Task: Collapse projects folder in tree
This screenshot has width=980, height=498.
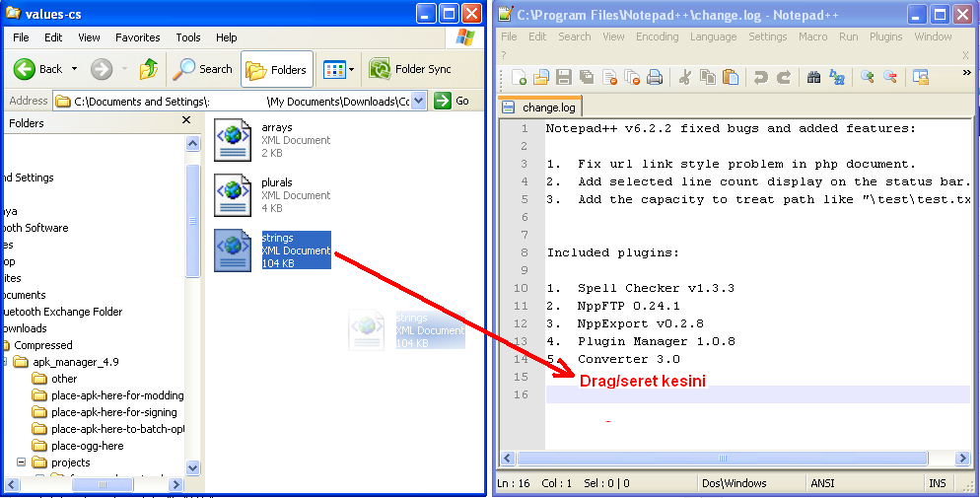Action: (22, 462)
